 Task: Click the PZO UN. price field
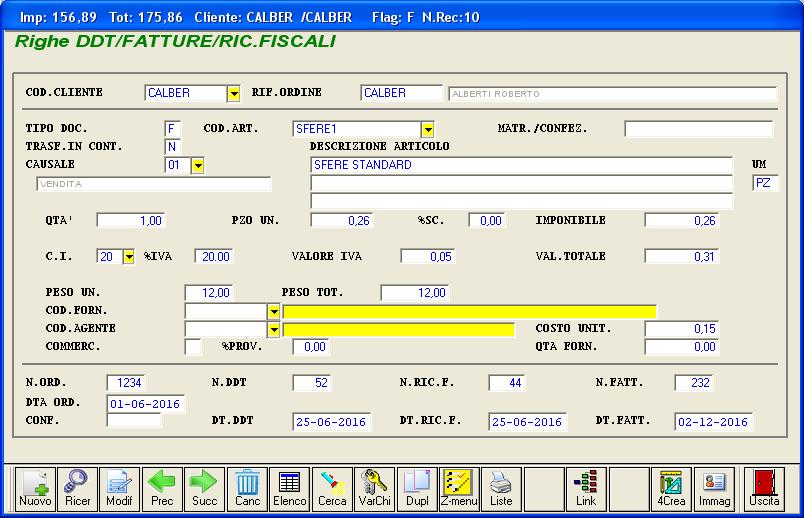[342, 221]
